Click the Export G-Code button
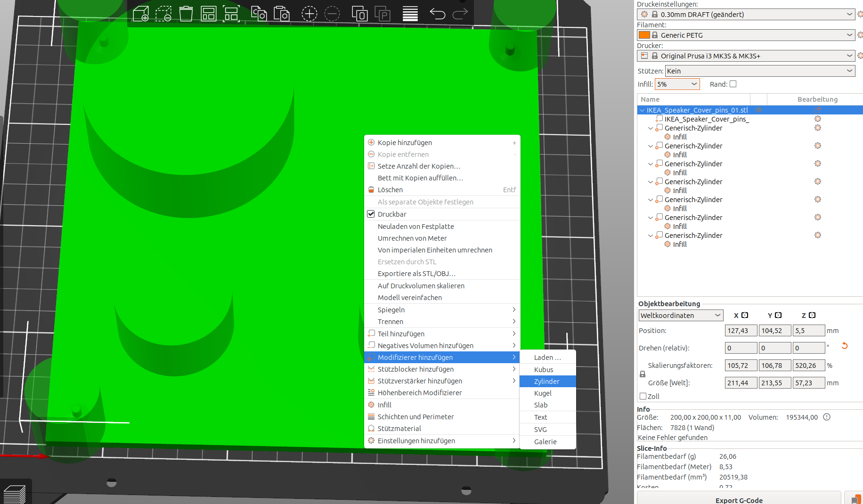Viewport: 863px width, 504px height. pos(739,499)
